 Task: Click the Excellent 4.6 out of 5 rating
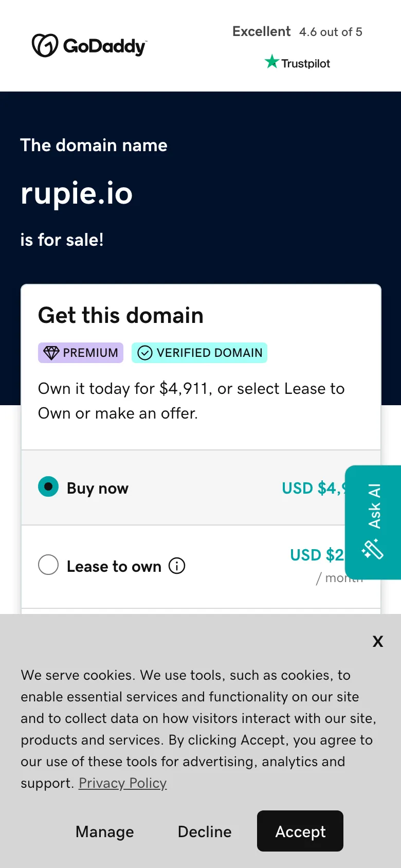(x=297, y=32)
